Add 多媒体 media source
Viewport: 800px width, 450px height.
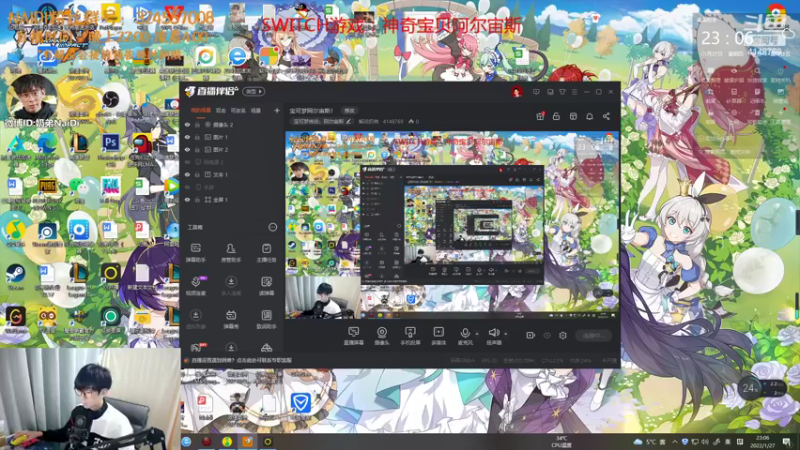[438, 336]
